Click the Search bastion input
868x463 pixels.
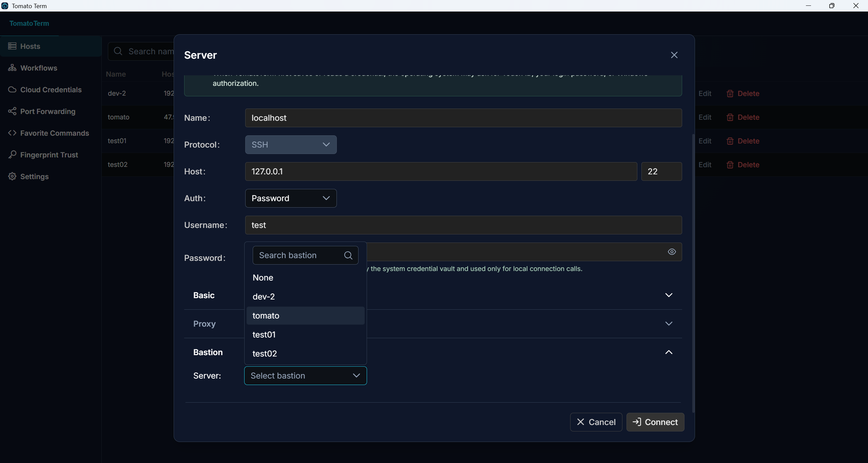305,255
